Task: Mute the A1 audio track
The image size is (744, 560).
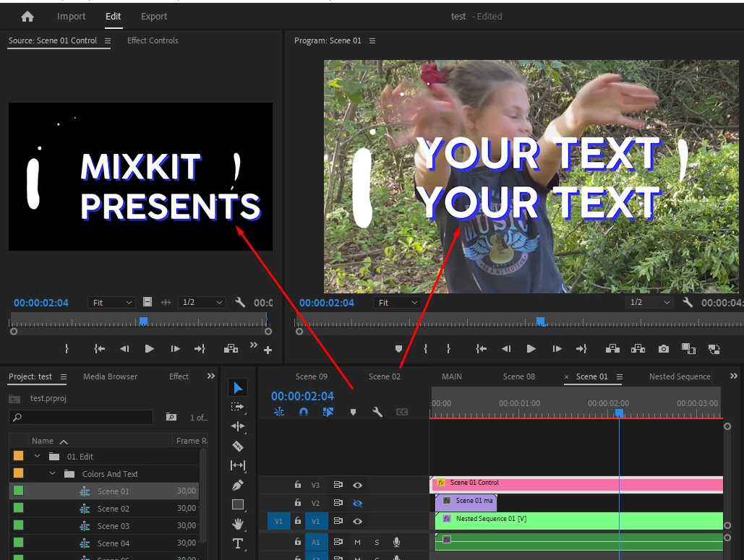Action: [357, 542]
